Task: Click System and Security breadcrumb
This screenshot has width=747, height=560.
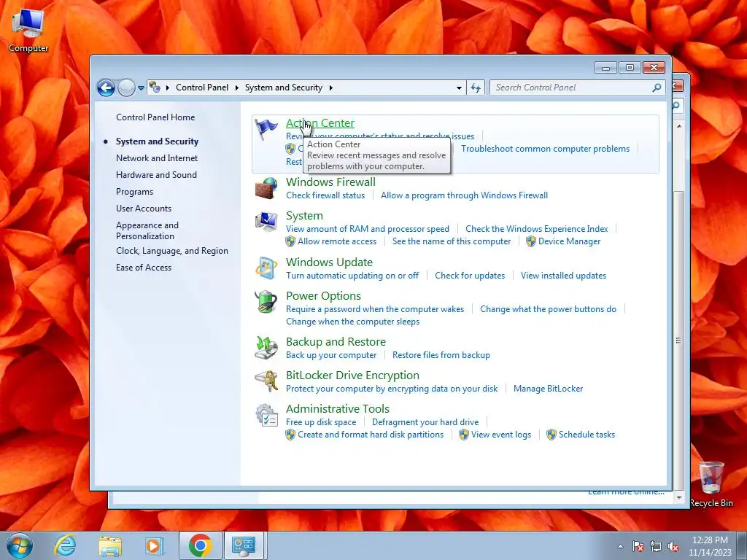Action: coord(284,87)
